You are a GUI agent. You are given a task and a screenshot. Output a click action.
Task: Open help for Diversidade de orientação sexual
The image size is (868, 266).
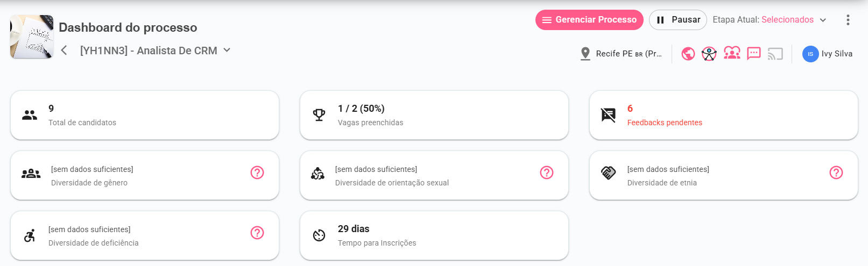tap(547, 172)
